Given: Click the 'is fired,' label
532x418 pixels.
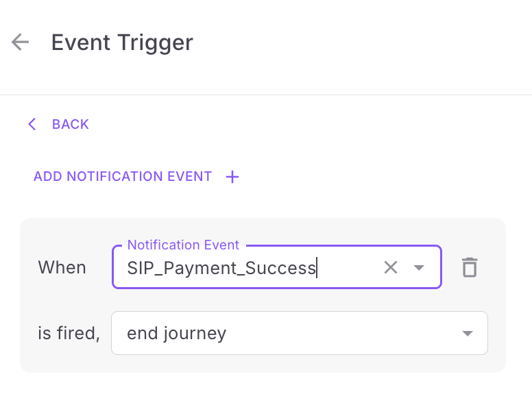Looking at the screenshot, I should click(69, 333).
